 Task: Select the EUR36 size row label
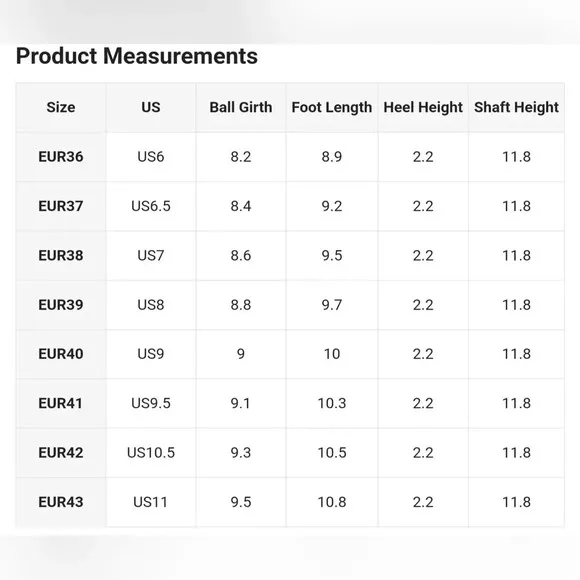point(61,157)
